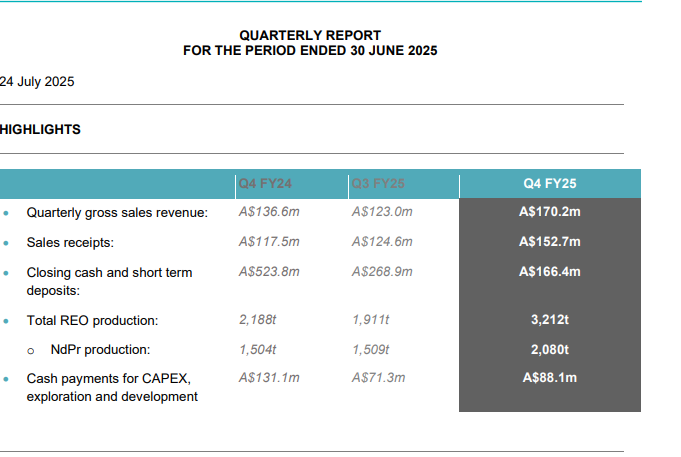Image resolution: width=681 pixels, height=457 pixels.
Task: Click the A$170.2m gross sales value
Action: 550,212
